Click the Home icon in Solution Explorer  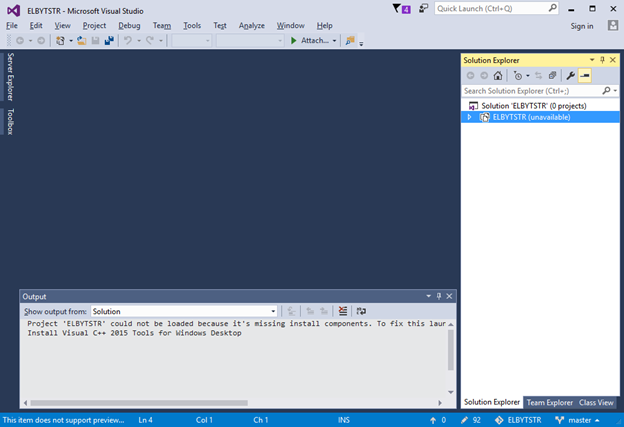(498, 76)
